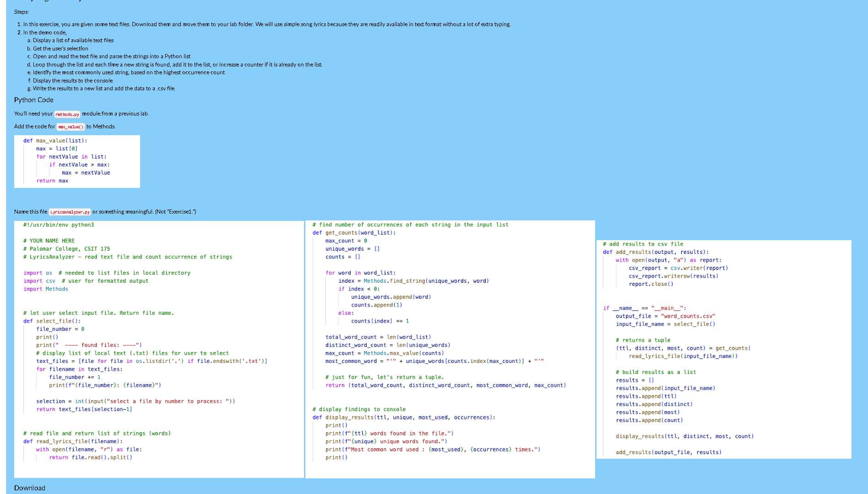This screenshot has height=494, width=868.
Task: Click the add_results code panel
Action: (x=723, y=348)
